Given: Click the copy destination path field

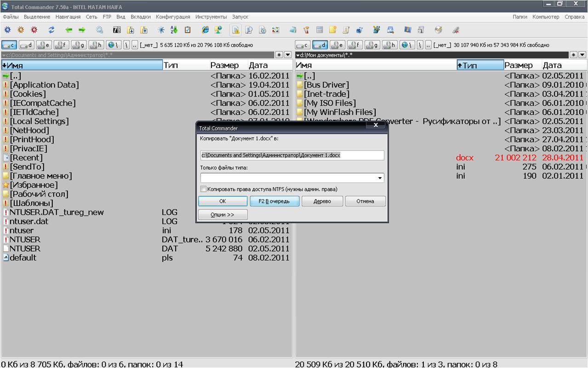Looking at the screenshot, I should 292,155.
